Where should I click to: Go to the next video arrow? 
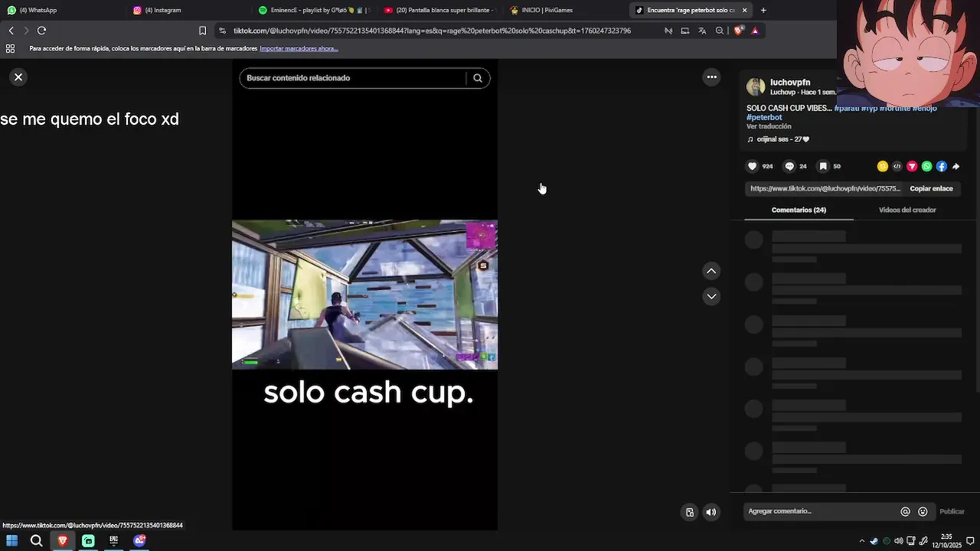[711, 296]
